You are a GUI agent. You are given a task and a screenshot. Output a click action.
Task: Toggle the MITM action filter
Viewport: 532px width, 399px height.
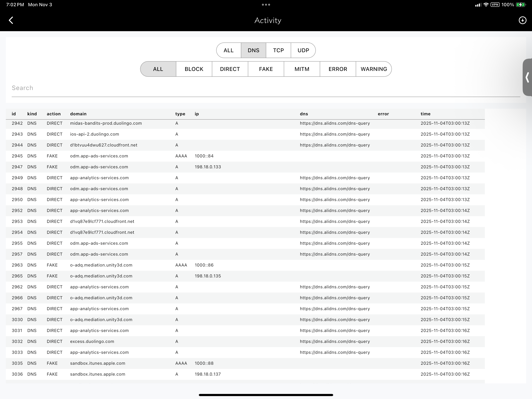(302, 69)
